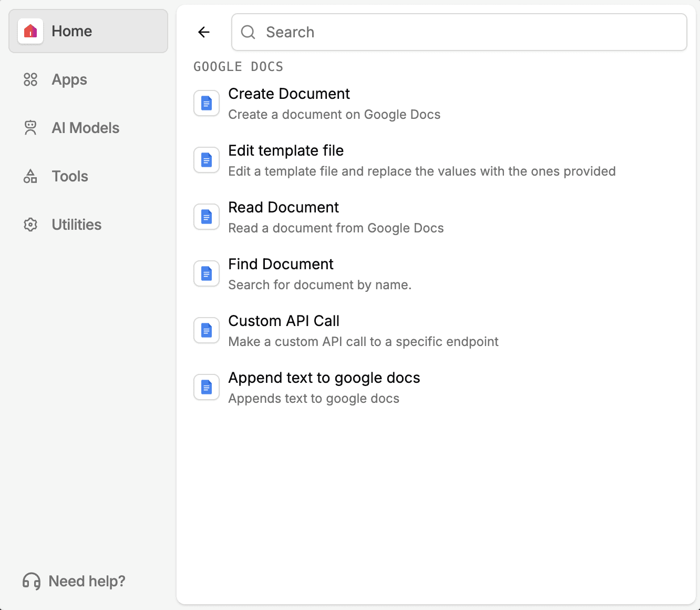Focus the Search input field

point(459,32)
